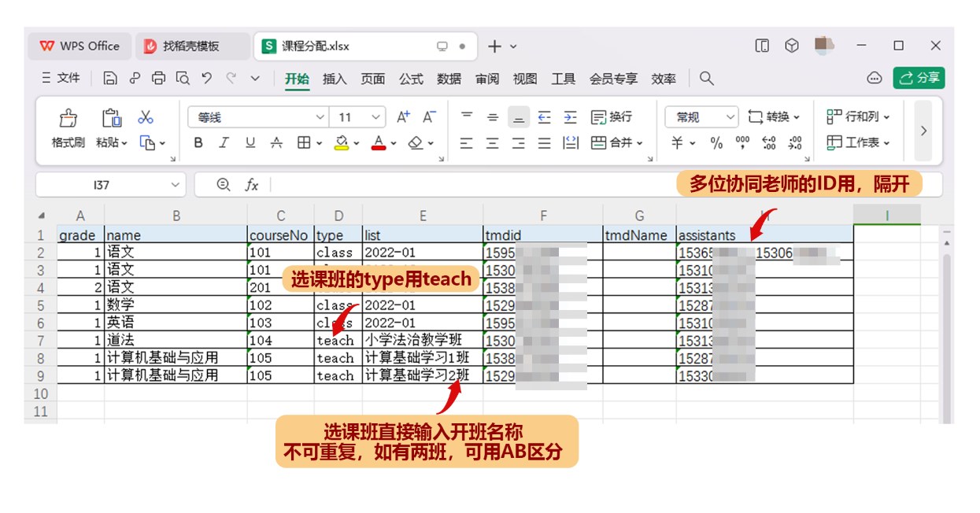Viewport: 980px width, 513px height.
Task: Click the Print icon in quick toolbar
Action: coord(159,78)
